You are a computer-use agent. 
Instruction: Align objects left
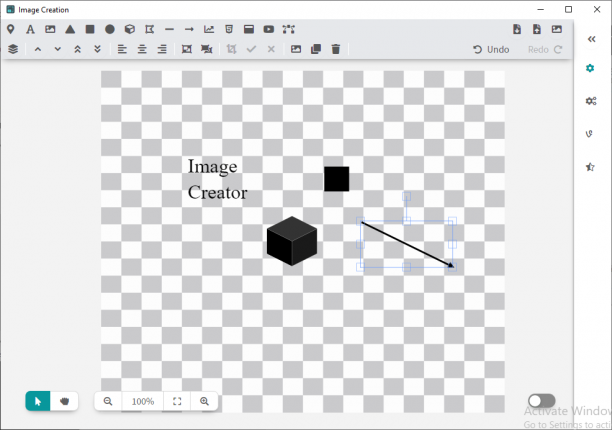[x=122, y=49]
